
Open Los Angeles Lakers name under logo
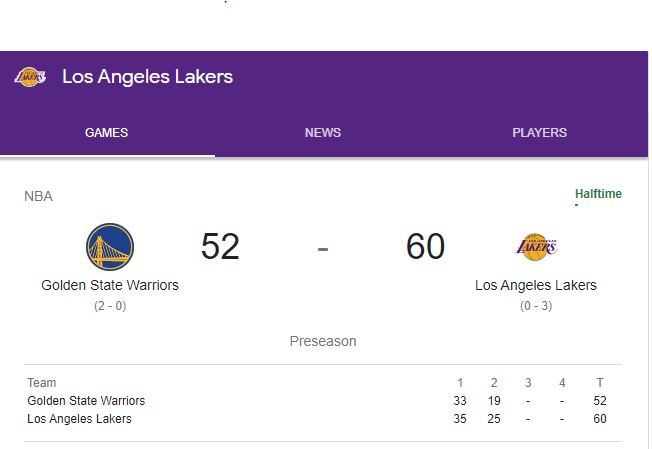[x=536, y=286]
